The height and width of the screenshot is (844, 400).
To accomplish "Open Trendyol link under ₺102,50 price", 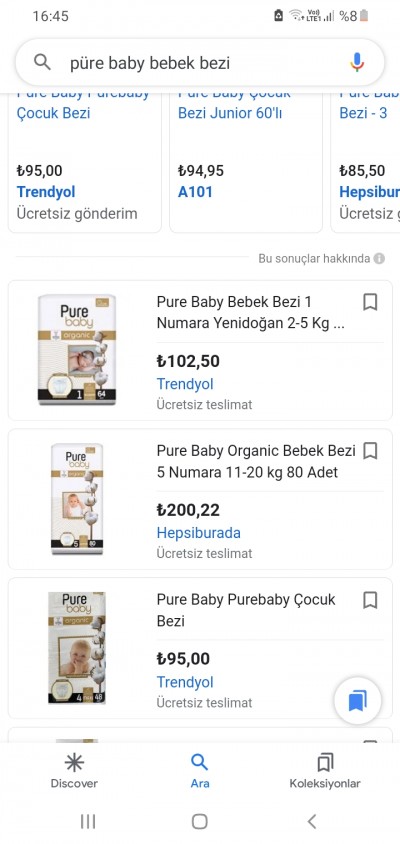I will tap(185, 384).
